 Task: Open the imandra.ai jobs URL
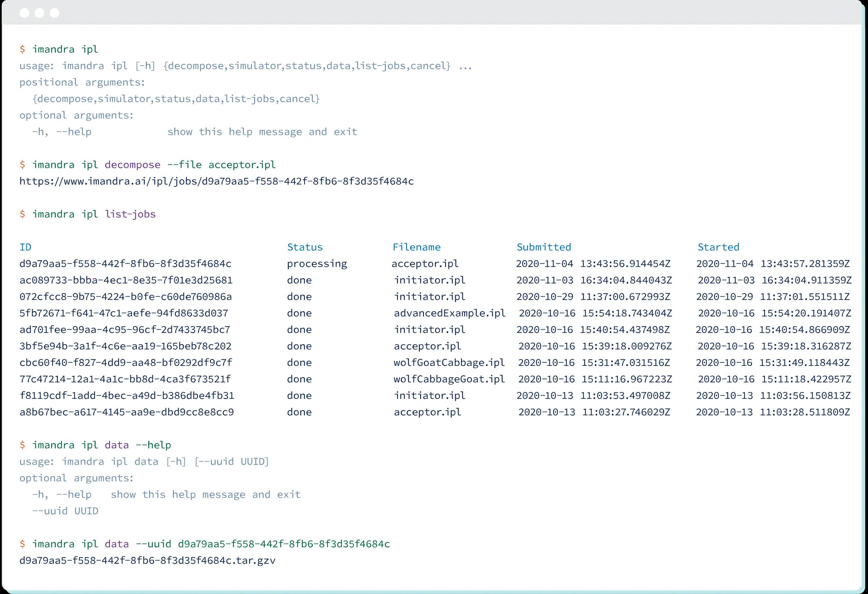pyautogui.click(x=216, y=181)
